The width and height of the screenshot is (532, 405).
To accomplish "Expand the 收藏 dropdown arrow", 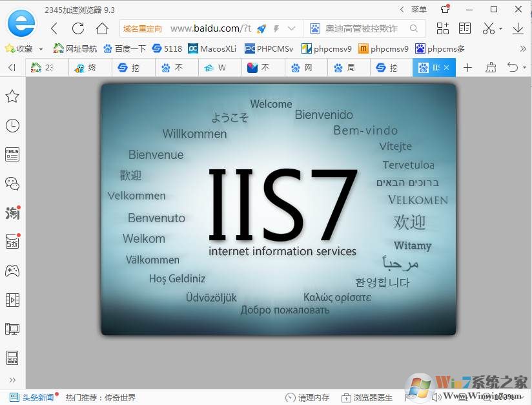I will [x=41, y=49].
